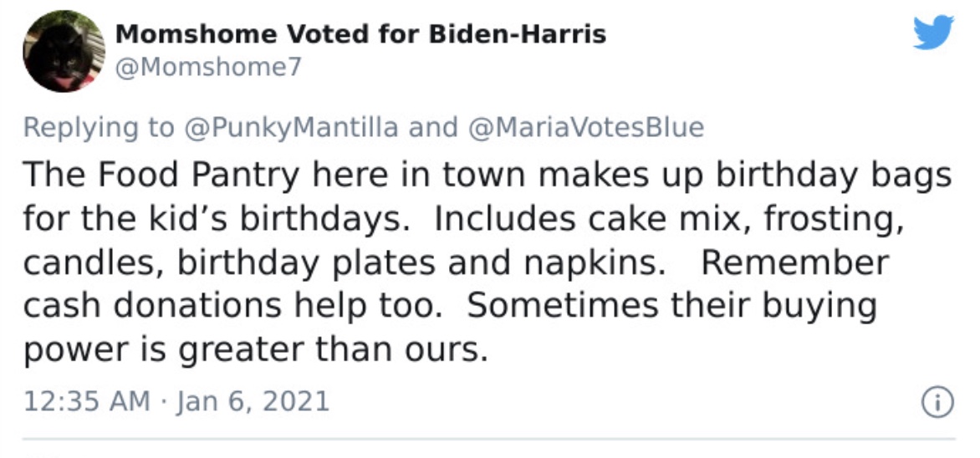This screenshot has width=980, height=458.
Task: Click the phrase "cash donations help too."
Action: [232, 306]
